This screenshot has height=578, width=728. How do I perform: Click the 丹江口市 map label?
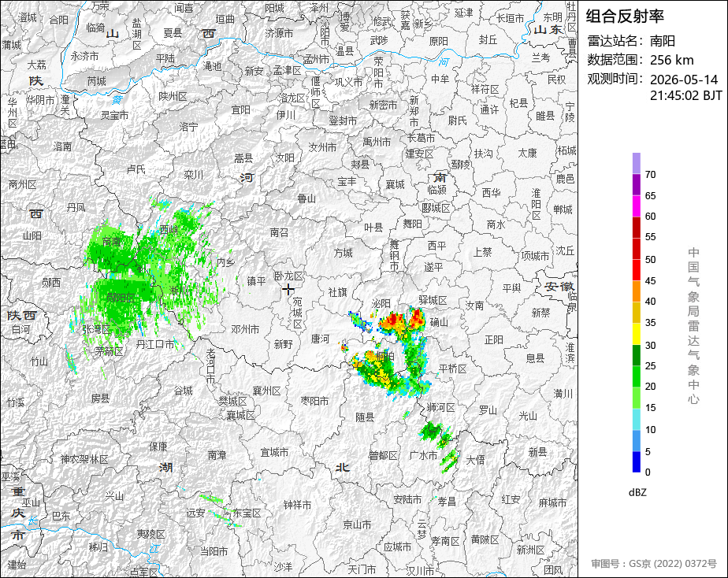155,344
